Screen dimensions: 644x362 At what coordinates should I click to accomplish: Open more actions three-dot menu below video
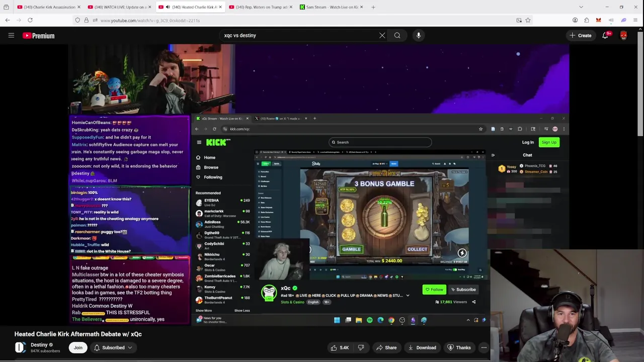click(x=484, y=347)
